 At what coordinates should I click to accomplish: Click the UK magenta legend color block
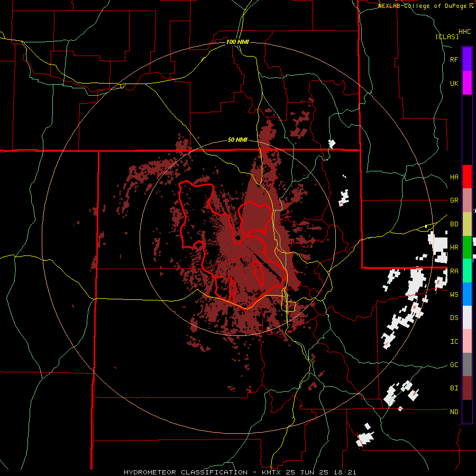[x=467, y=83]
